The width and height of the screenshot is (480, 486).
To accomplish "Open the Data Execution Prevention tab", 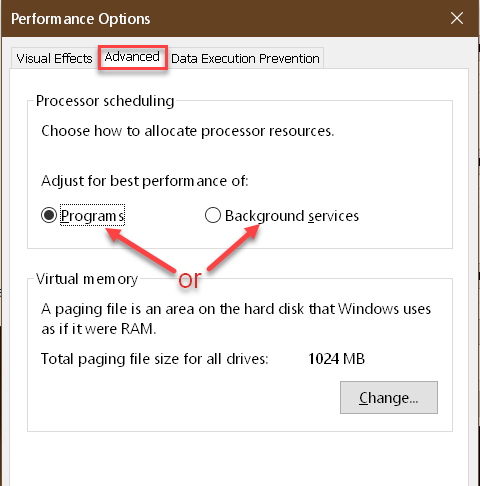I will point(245,59).
